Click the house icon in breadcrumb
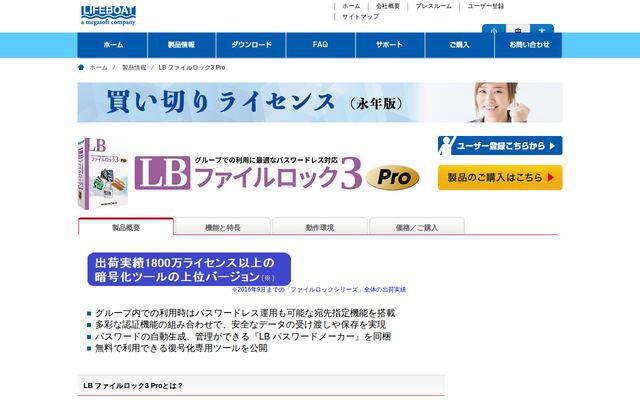This screenshot has height=400, width=640. [81, 67]
